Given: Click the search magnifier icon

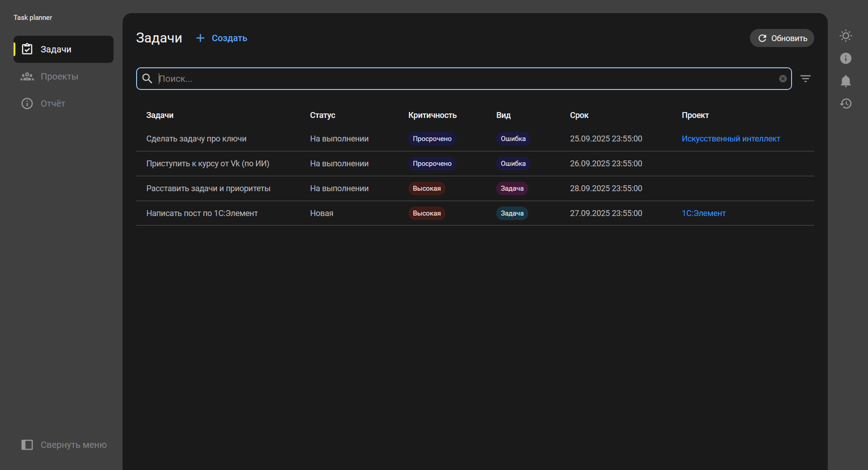Looking at the screenshot, I should (147, 79).
